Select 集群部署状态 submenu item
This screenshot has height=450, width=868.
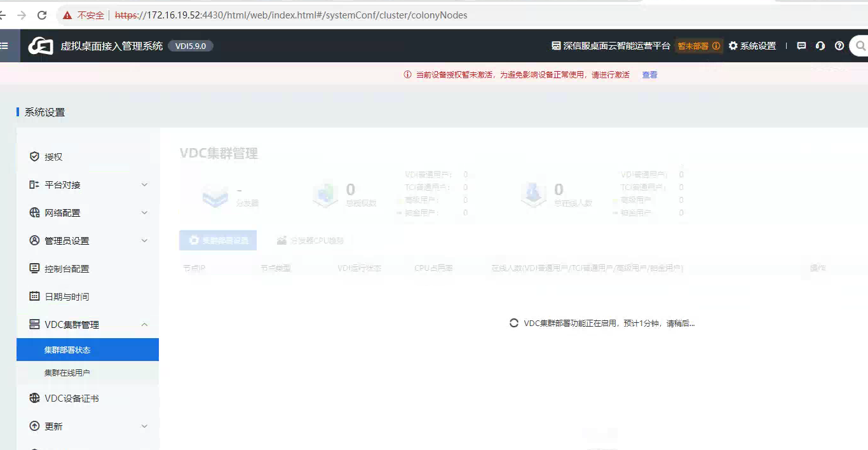88,350
